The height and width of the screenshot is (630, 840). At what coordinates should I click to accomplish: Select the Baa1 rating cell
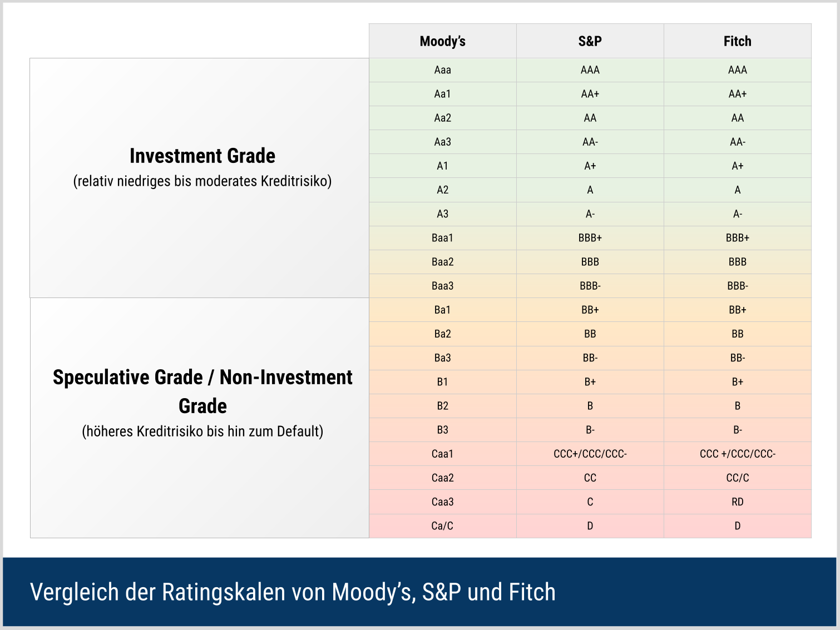443,238
